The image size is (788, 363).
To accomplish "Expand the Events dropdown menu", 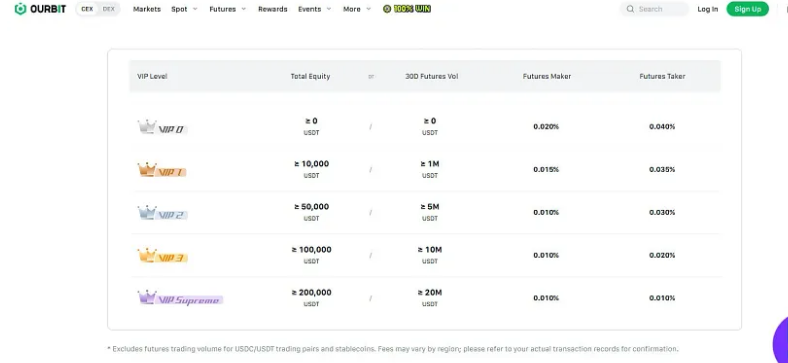I will (x=315, y=9).
